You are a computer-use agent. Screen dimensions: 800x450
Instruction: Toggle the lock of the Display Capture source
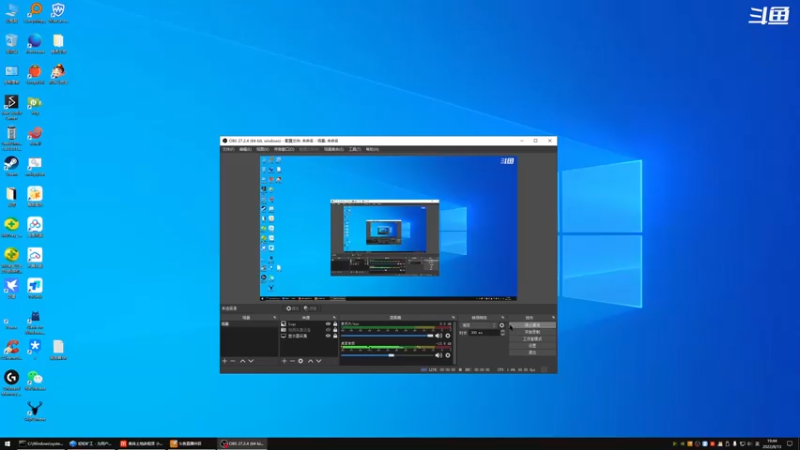click(x=335, y=336)
